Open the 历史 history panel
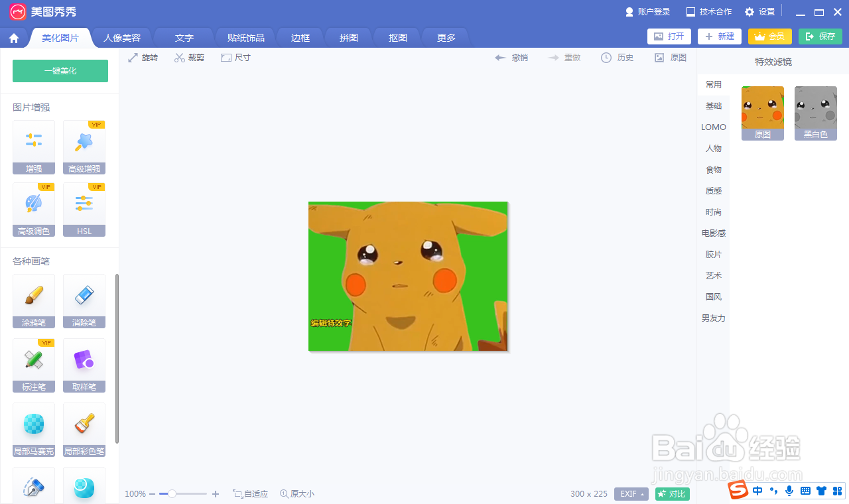This screenshot has width=849, height=504. [618, 58]
